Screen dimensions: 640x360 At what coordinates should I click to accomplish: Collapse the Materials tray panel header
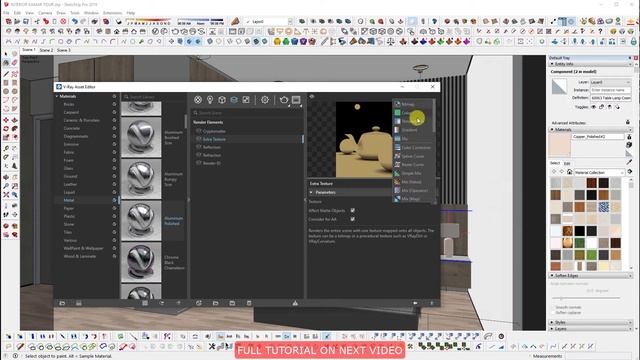591,129
